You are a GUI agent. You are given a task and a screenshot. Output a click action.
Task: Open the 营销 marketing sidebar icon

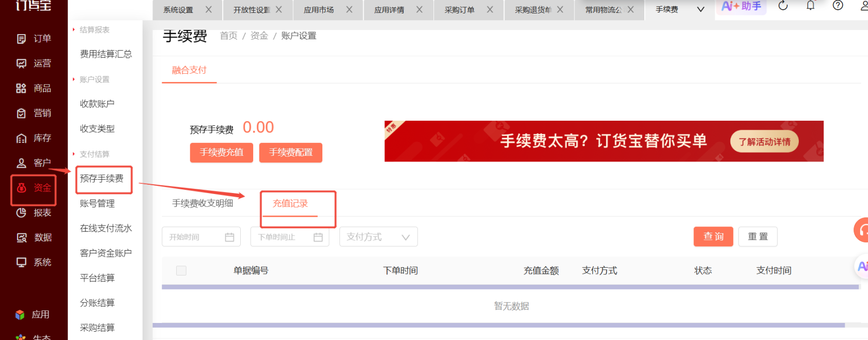click(x=21, y=113)
